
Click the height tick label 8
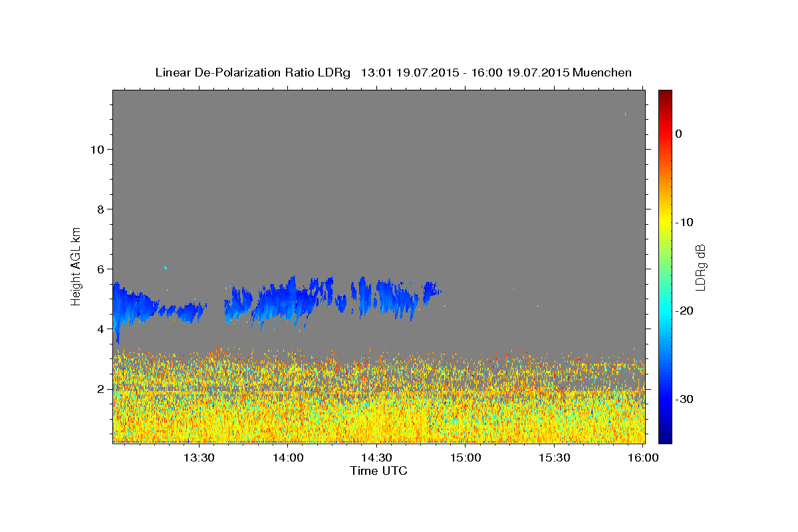(x=100, y=209)
